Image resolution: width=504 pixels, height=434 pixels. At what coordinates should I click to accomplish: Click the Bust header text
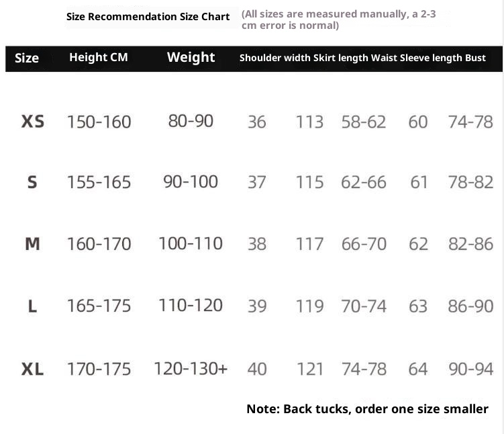point(475,58)
